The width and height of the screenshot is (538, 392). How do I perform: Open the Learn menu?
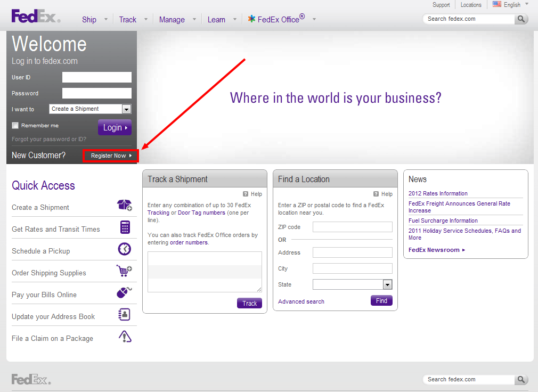click(216, 20)
